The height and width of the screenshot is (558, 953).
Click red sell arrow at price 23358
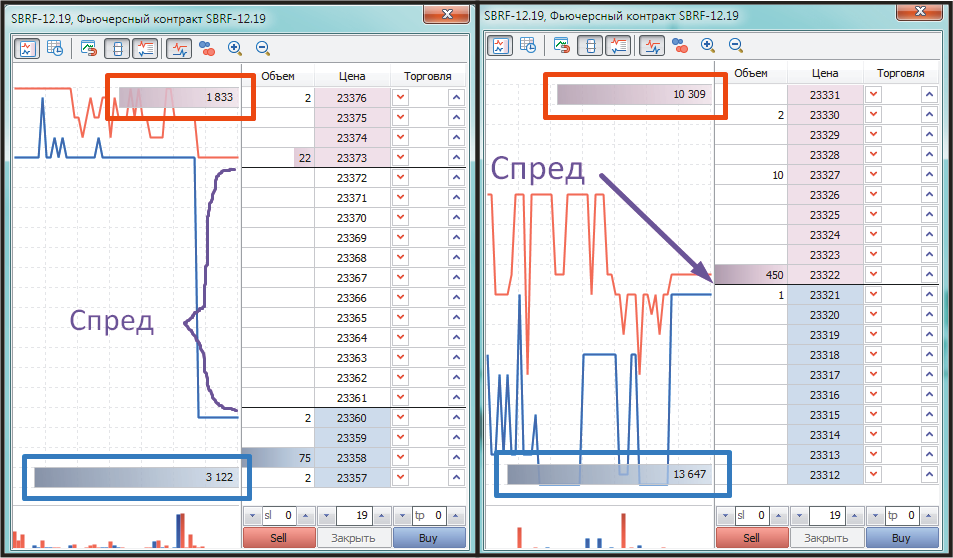(x=400, y=458)
